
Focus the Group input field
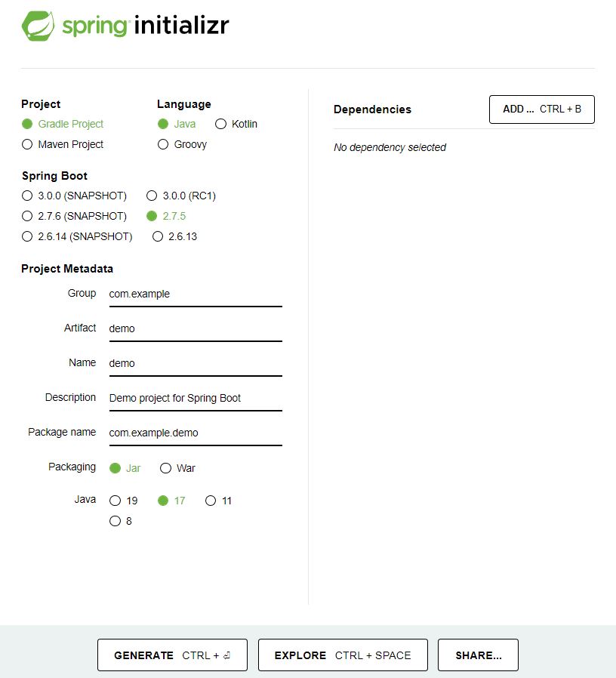click(196, 294)
